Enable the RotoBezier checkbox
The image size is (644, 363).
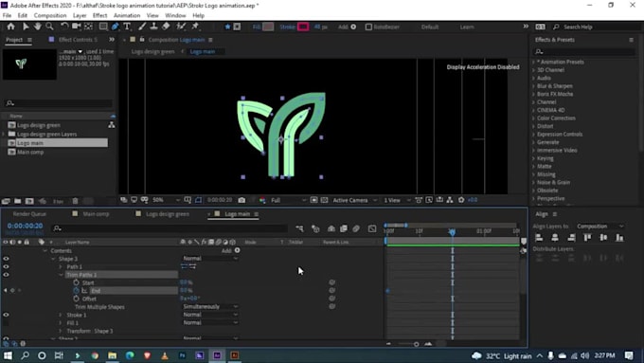(x=368, y=27)
